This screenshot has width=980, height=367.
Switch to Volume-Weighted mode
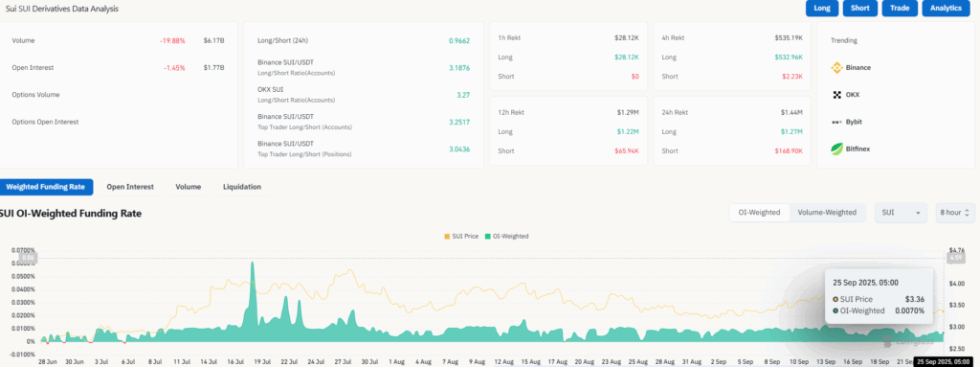click(827, 213)
